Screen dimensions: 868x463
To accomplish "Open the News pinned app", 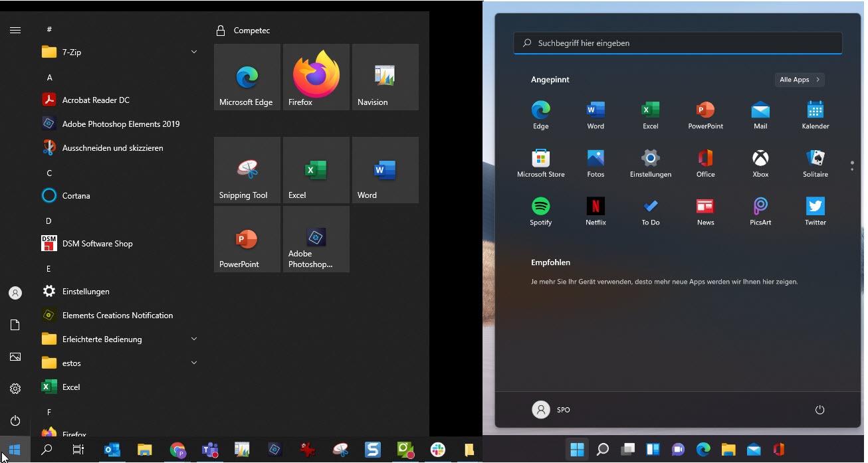I will point(705,212).
